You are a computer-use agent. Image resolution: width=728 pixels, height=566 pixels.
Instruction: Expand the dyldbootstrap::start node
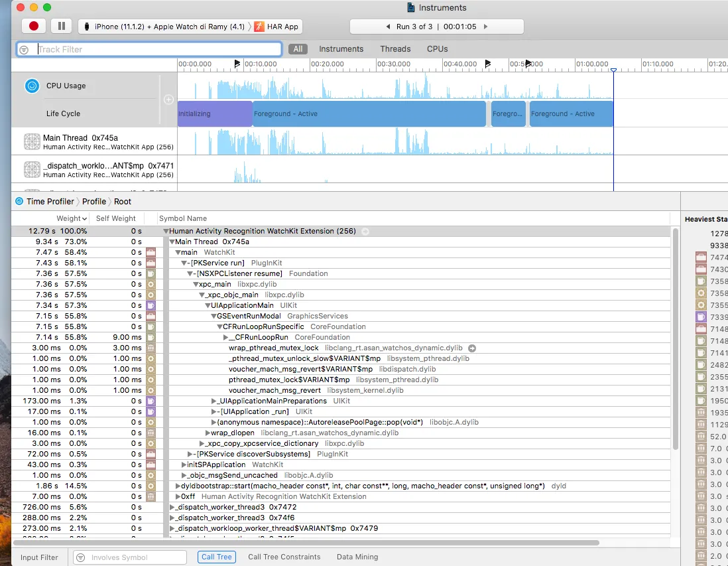[x=178, y=486]
